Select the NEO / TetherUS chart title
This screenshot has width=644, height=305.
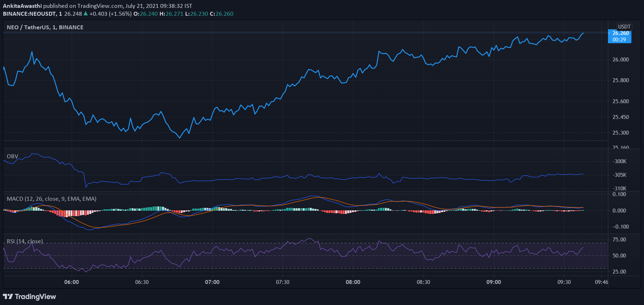(x=45, y=27)
